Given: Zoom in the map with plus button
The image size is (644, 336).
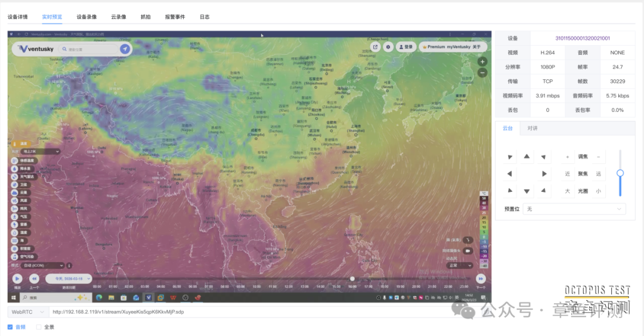Looking at the screenshot, I should (x=482, y=61).
